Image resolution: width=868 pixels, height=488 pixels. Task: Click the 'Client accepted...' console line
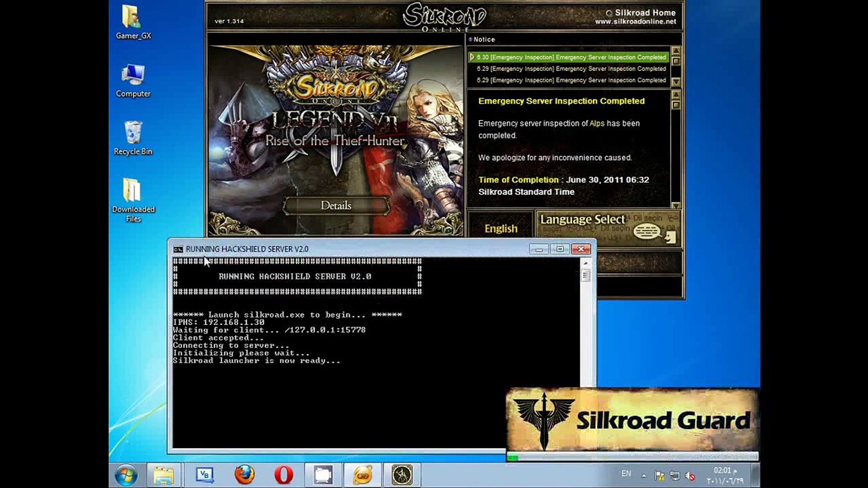click(x=218, y=338)
